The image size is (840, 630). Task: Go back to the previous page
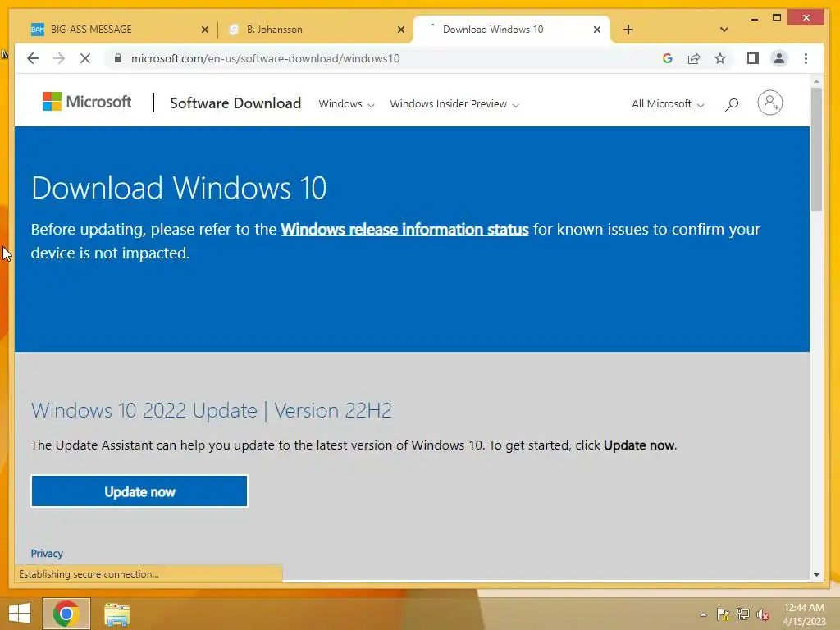[x=33, y=58]
